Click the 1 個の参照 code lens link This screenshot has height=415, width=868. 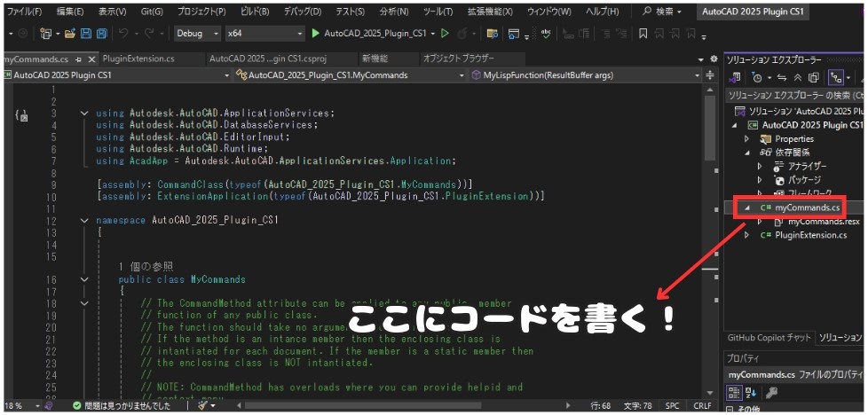[146, 267]
